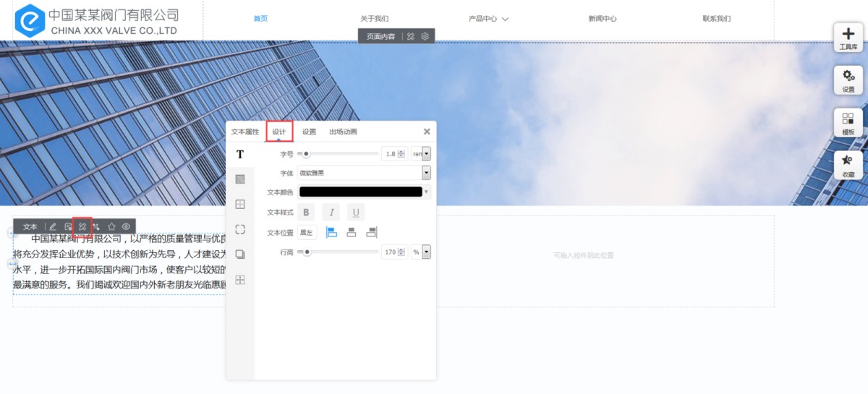The height and width of the screenshot is (394, 868).
Task: Click the pencil edit icon in text toolbar
Action: click(53, 227)
